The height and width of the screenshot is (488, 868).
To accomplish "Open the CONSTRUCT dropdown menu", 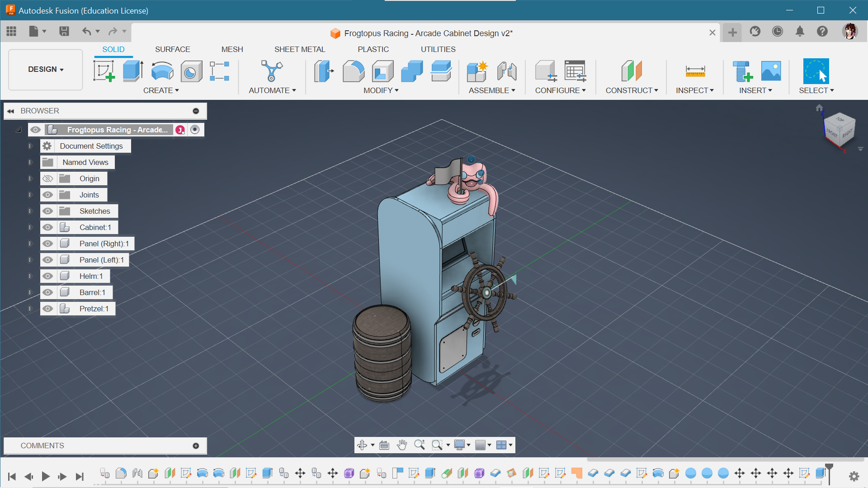I will point(632,90).
